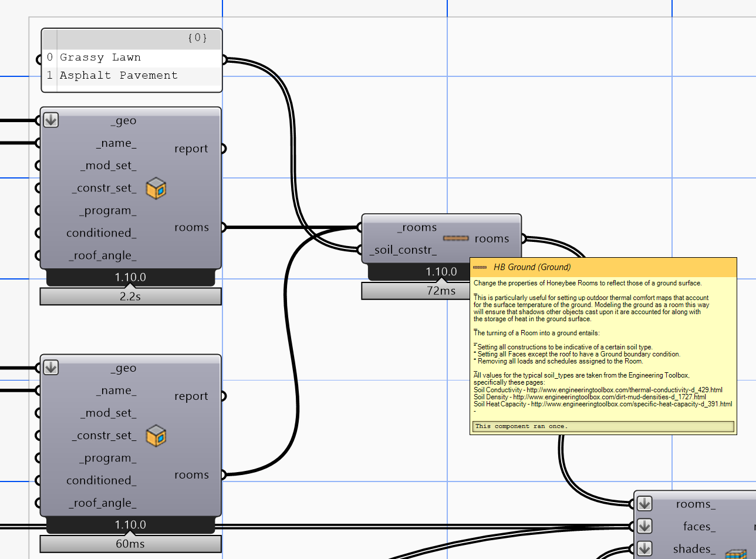Click the _constr_set_ input on lower component
This screenshot has width=756, height=559.
[x=104, y=436]
